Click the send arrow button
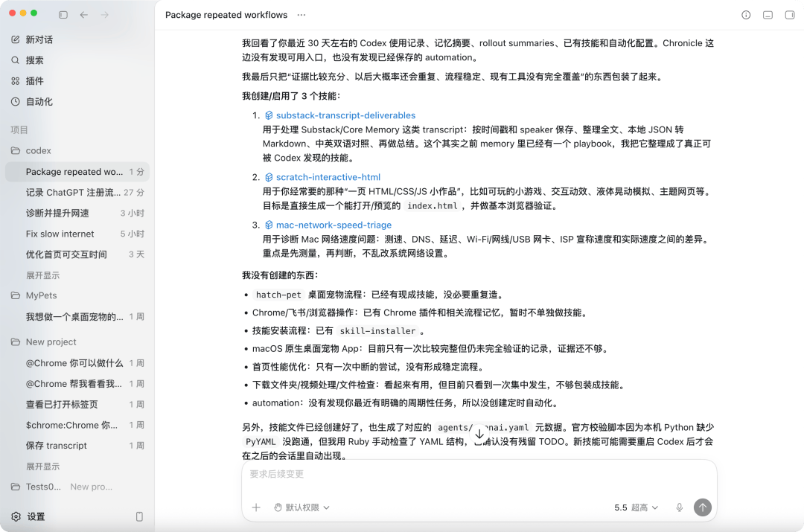Image resolution: width=804 pixels, height=532 pixels. tap(703, 507)
